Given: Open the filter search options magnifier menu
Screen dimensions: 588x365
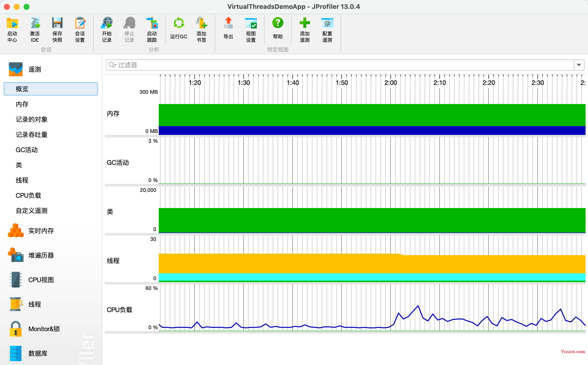Looking at the screenshot, I should (x=112, y=65).
